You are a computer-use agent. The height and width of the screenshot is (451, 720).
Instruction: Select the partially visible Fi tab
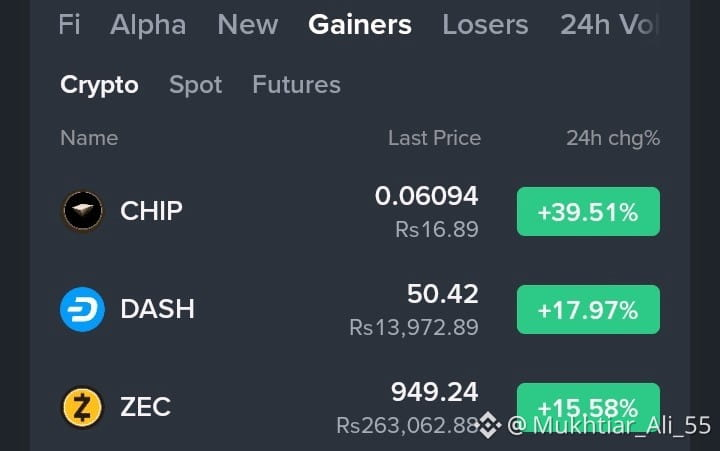(x=69, y=25)
